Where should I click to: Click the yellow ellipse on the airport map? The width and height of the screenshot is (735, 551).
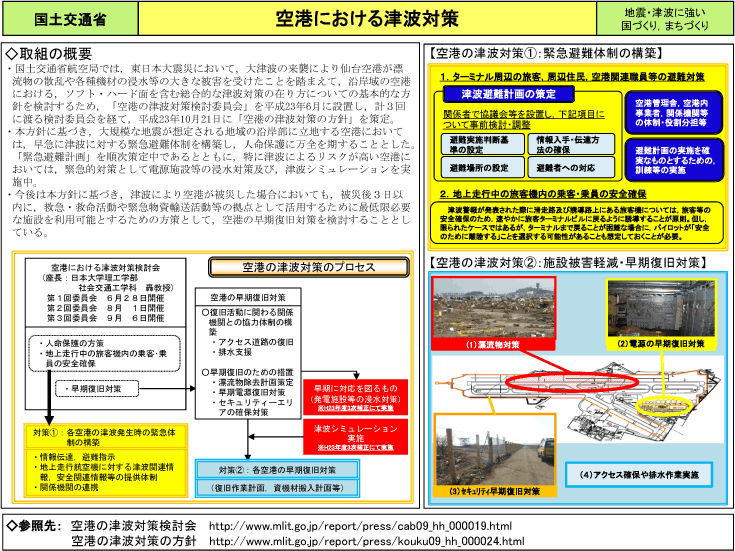click(665, 407)
